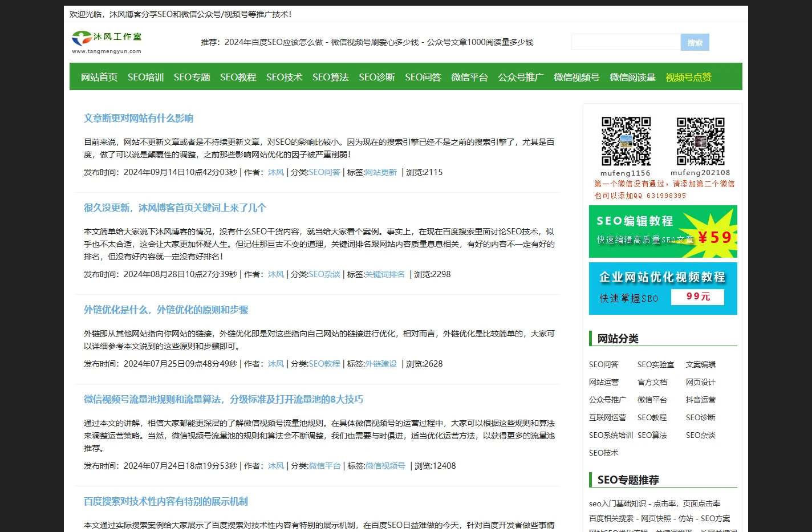Open SEO技术 in the nav bar
Screen dimensions: 812x532
pyautogui.click(x=284, y=77)
